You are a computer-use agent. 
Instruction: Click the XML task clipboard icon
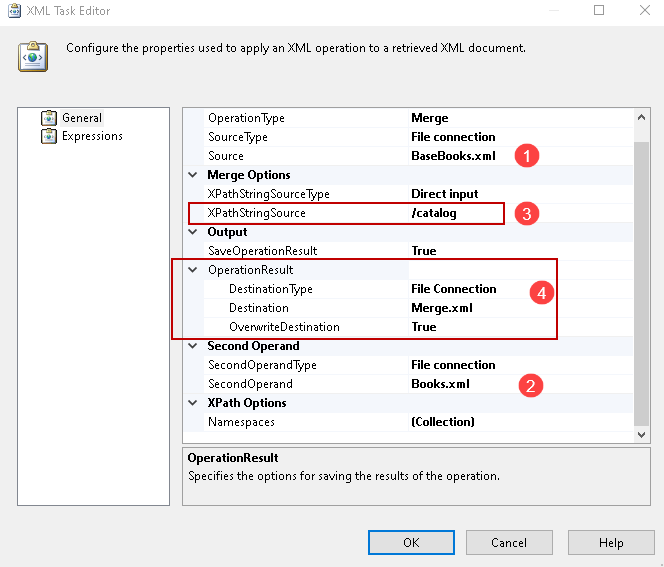(31, 56)
